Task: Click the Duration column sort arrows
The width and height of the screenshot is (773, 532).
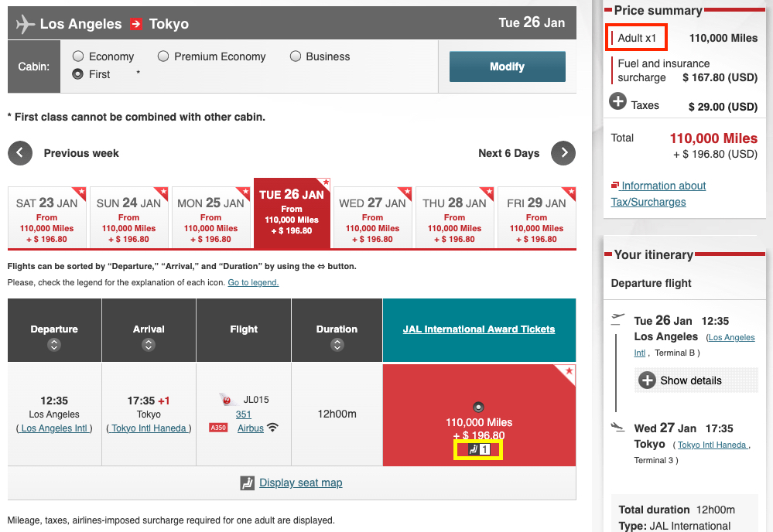Action: 337,346
